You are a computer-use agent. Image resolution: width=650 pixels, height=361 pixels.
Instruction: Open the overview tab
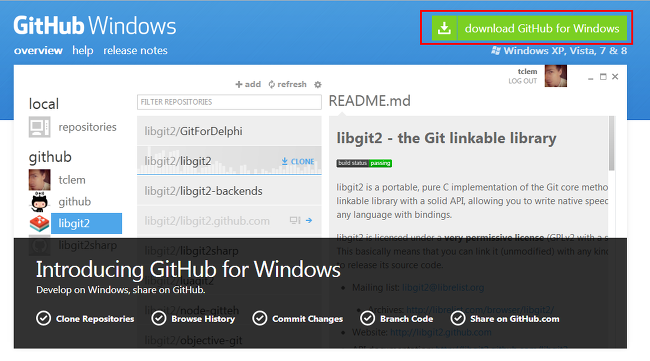click(x=38, y=51)
